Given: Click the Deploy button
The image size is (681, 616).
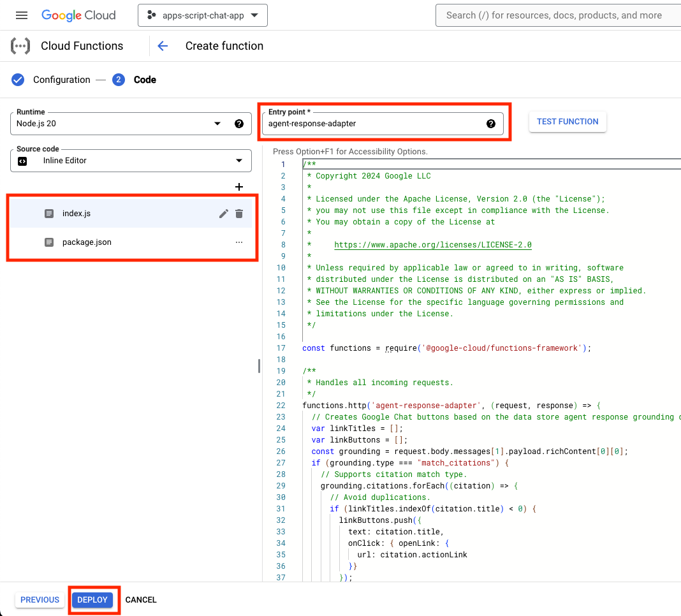Looking at the screenshot, I should point(92,600).
